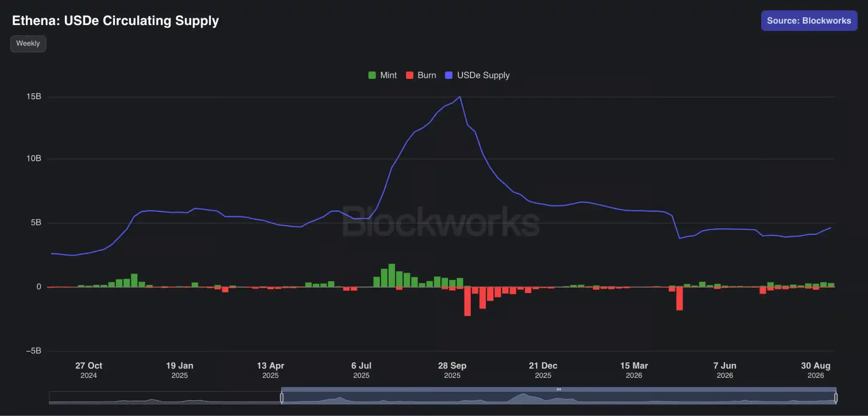Click the range selector's top drag bar
Viewport: 868px width, 416px height.
tap(559, 389)
